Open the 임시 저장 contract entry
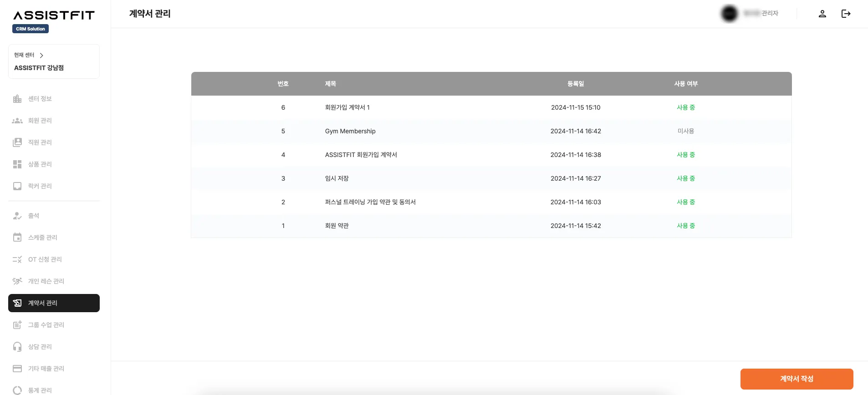The width and height of the screenshot is (868, 395). (337, 178)
